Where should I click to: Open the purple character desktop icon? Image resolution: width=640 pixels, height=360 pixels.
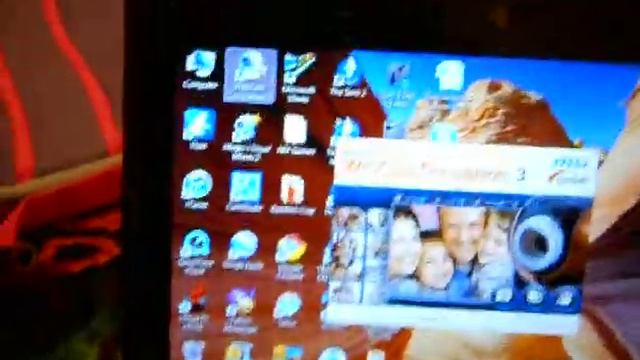[241, 310]
